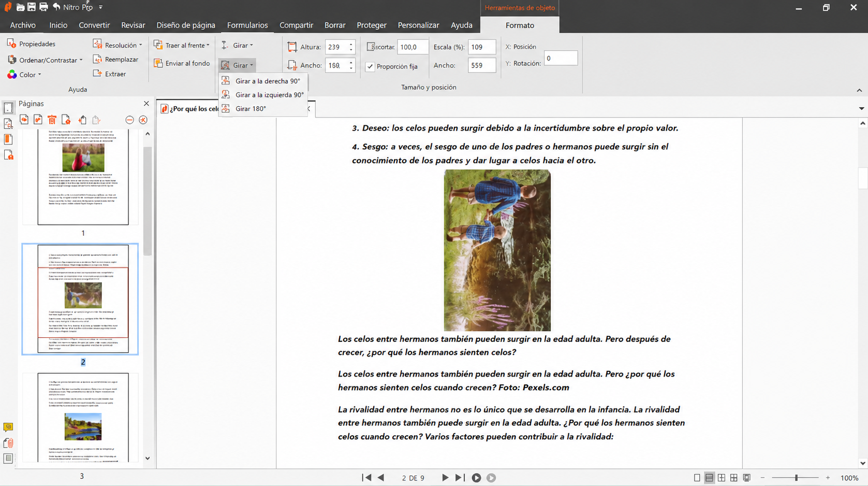Go to the previous page
The width and height of the screenshot is (868, 486).
[x=381, y=478]
